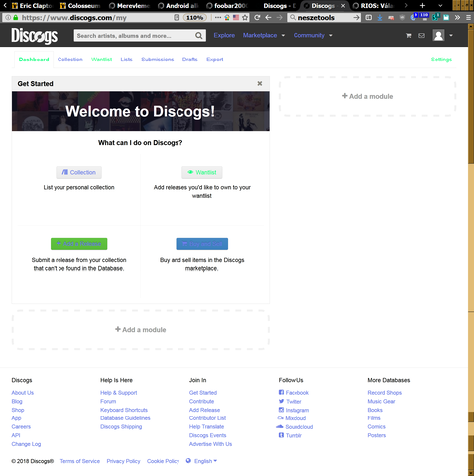Viewport: 474px width, 476px height.
Task: Click the neszetools browser search box
Action: [x=324, y=18]
